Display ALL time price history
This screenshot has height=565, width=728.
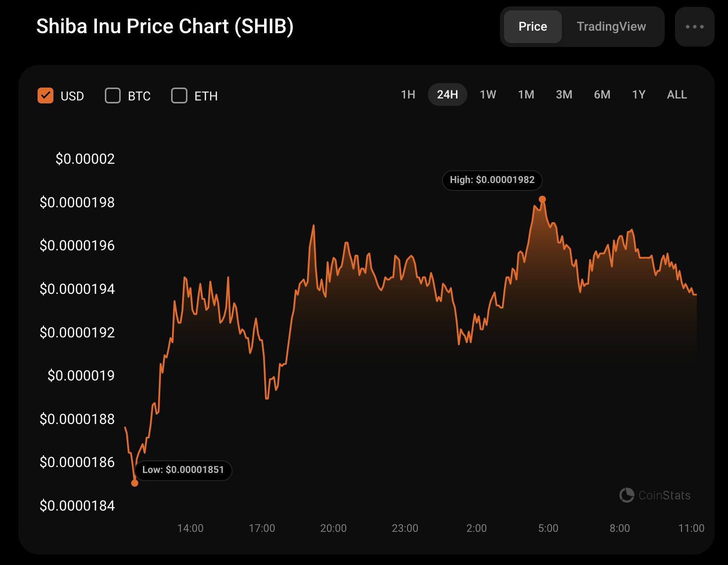(x=677, y=94)
